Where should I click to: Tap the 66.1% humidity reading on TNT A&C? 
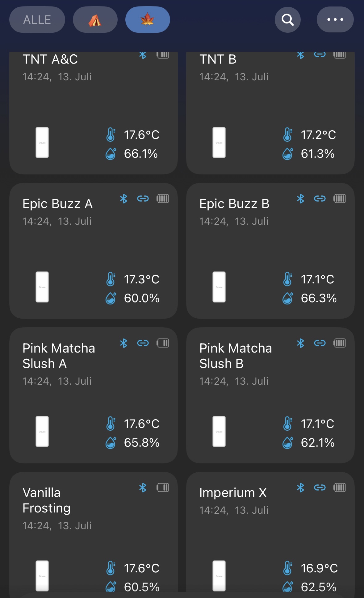[141, 154]
